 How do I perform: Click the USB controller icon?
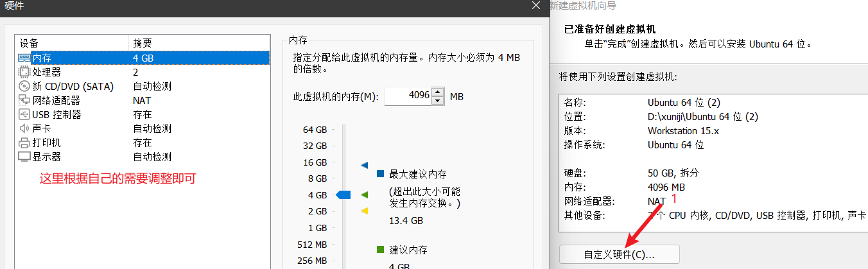click(x=24, y=114)
